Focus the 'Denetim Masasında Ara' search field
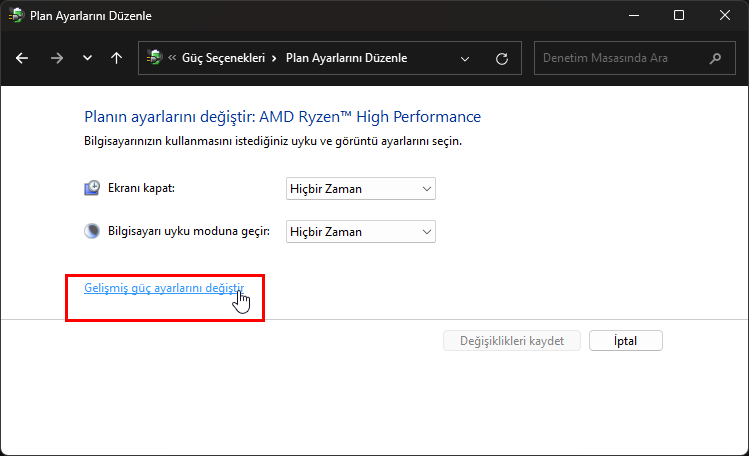The width and height of the screenshot is (749, 456). pos(620,58)
